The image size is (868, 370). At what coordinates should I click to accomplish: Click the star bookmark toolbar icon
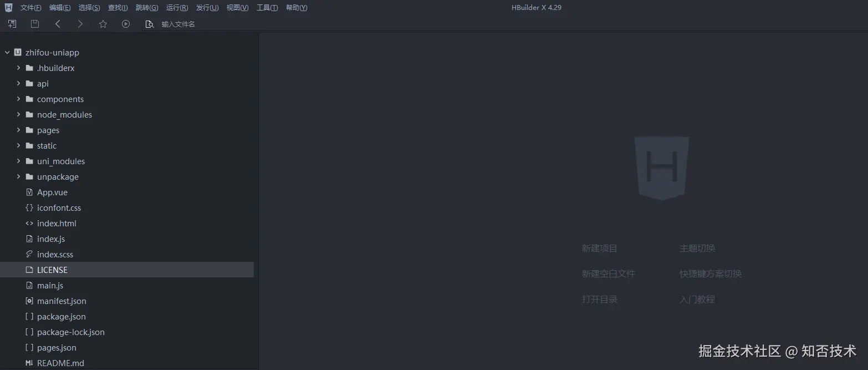point(103,24)
